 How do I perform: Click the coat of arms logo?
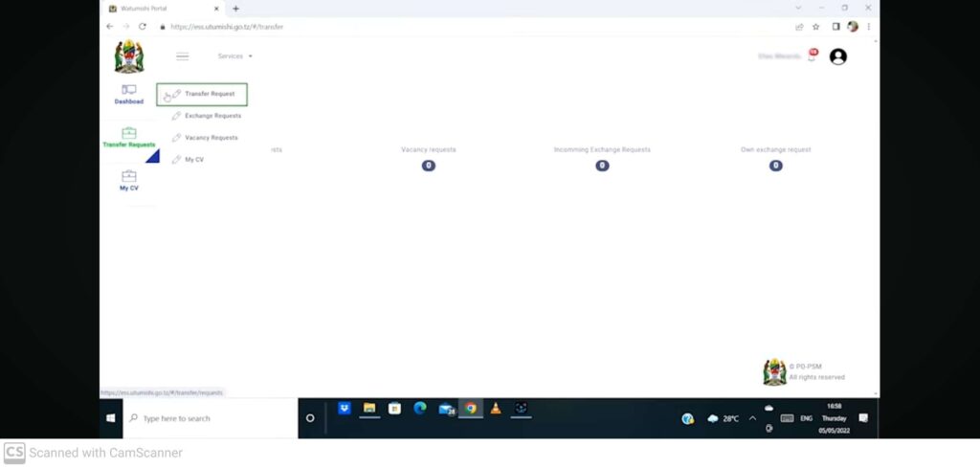(128, 56)
